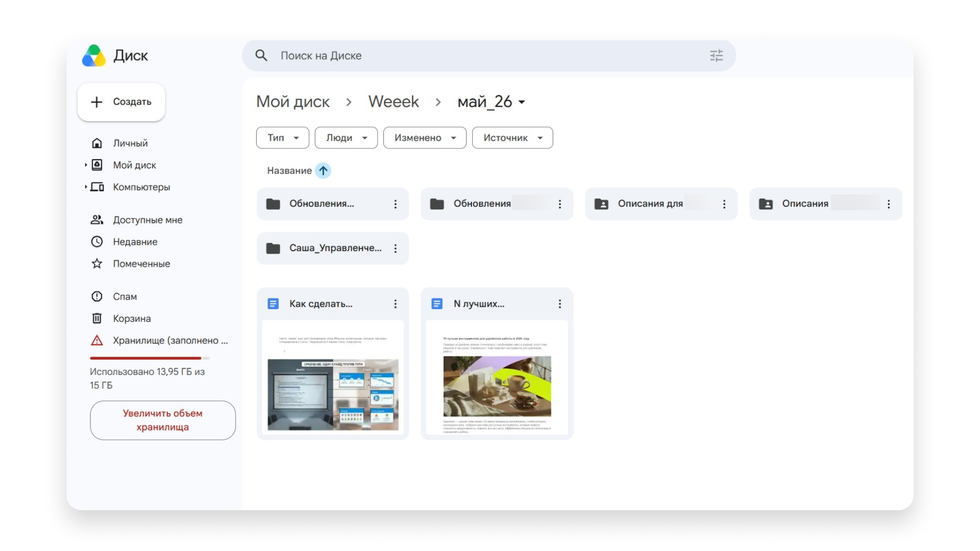The width and height of the screenshot is (980, 551).
Task: Expand the Мой диск tree arrow
Action: (86, 165)
